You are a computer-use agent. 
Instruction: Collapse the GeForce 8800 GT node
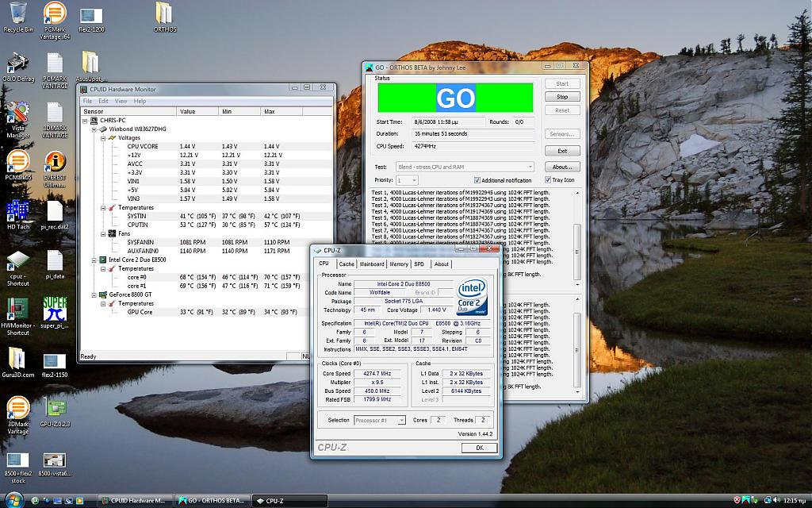[94, 294]
